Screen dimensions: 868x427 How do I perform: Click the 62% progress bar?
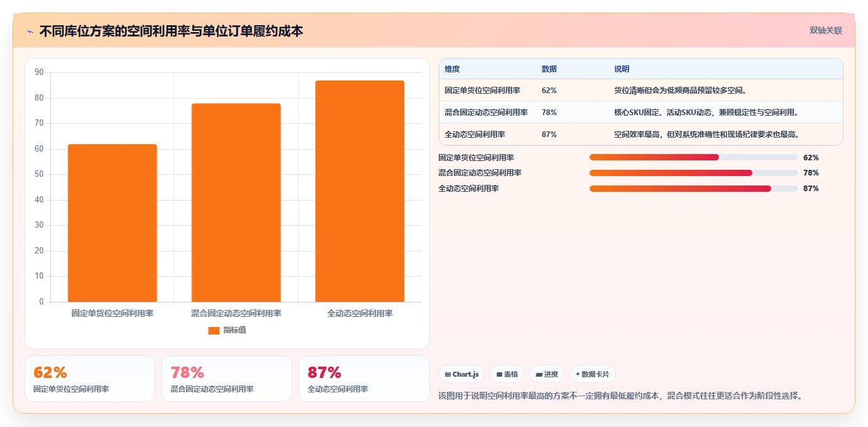coord(694,157)
